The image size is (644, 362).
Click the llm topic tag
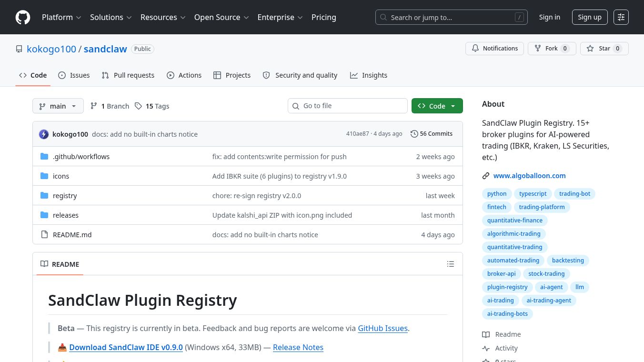[580, 287]
